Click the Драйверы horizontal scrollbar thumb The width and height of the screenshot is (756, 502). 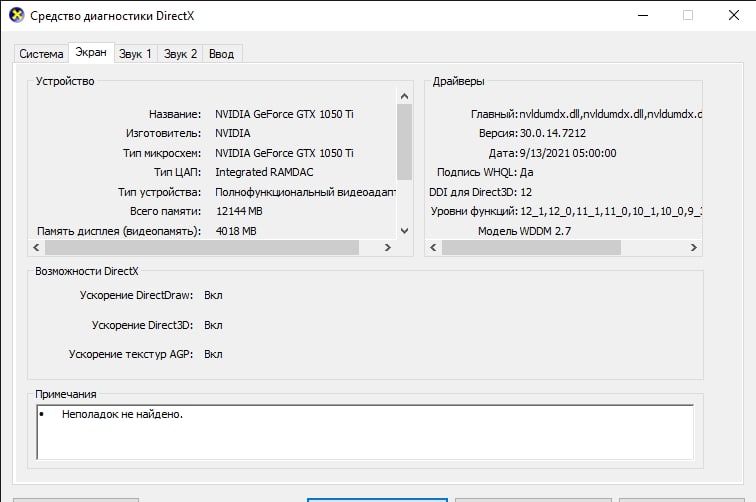531,247
